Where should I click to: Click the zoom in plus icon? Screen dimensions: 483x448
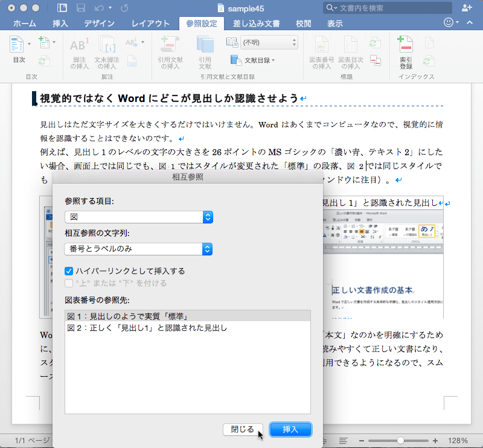[435, 441]
